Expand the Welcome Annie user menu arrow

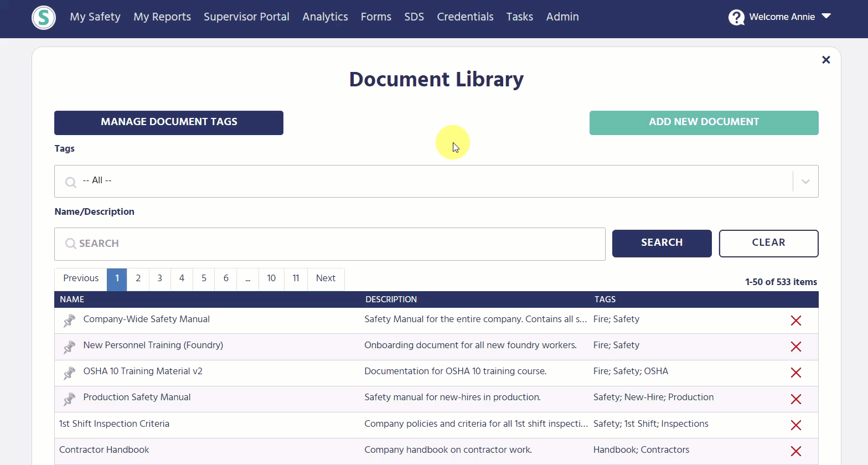click(826, 16)
